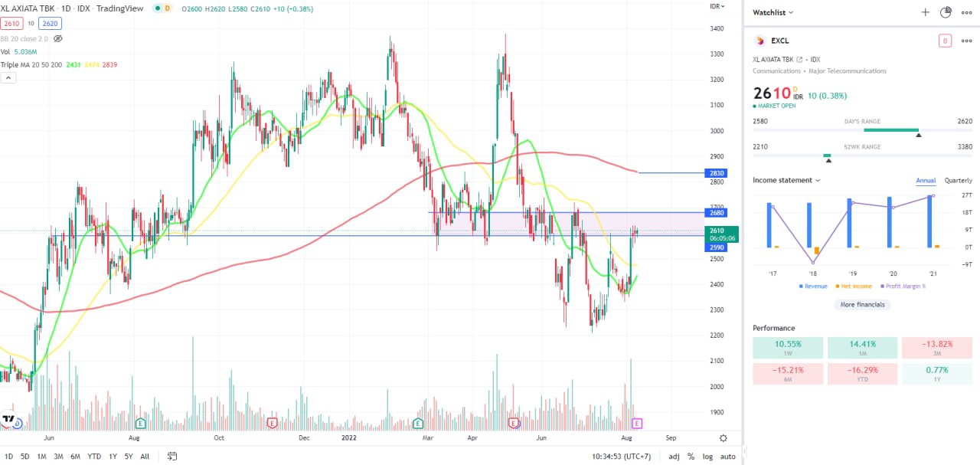Toggle auto scale for the chart
This screenshot has height=465, width=980.
pyautogui.click(x=727, y=457)
